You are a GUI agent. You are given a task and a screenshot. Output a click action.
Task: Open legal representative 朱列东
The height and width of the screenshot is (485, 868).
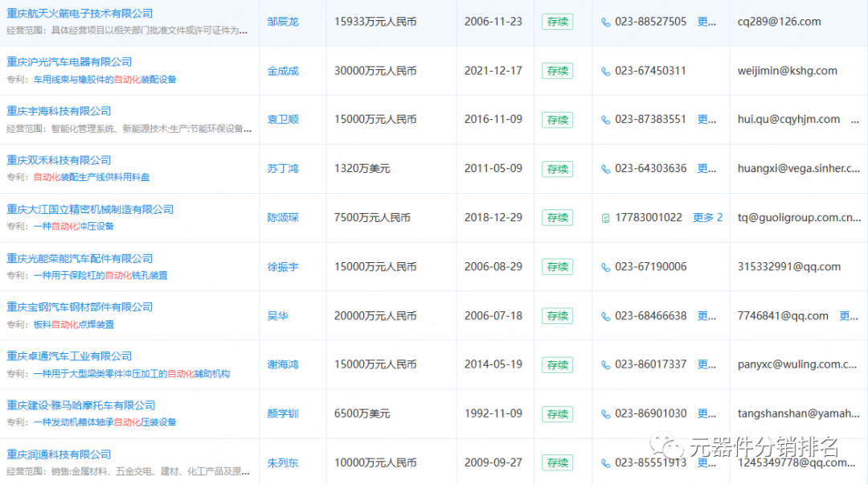click(283, 462)
